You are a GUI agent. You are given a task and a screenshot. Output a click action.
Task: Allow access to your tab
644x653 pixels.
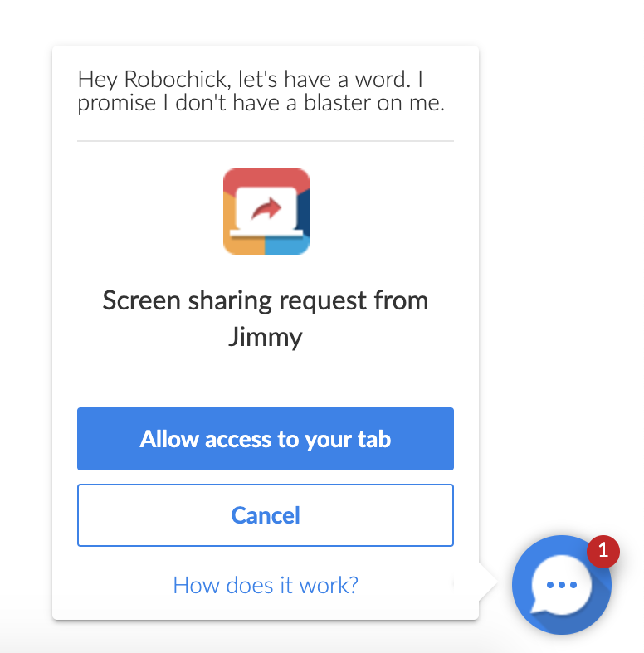pyautogui.click(x=266, y=439)
